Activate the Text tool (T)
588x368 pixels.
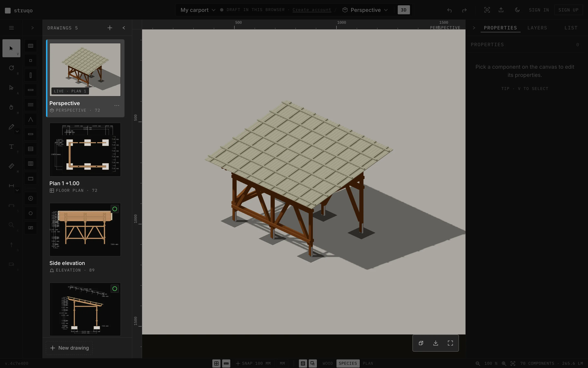[x=11, y=147]
